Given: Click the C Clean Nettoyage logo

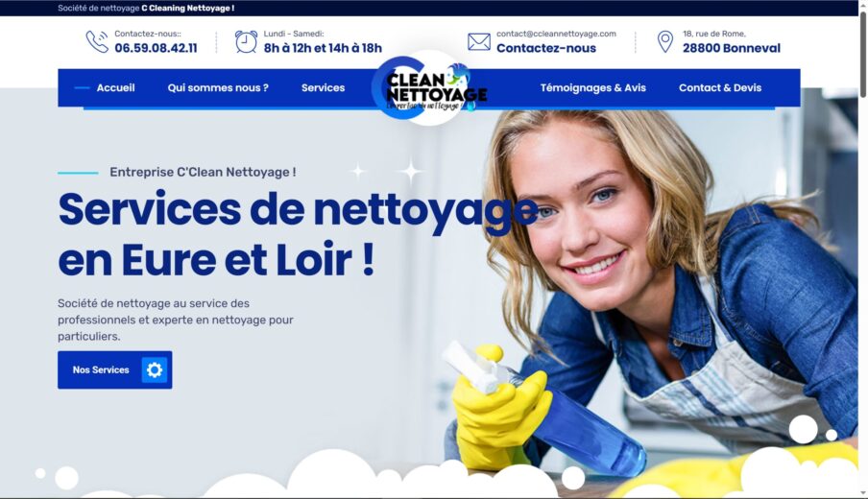Looking at the screenshot, I should 429,88.
